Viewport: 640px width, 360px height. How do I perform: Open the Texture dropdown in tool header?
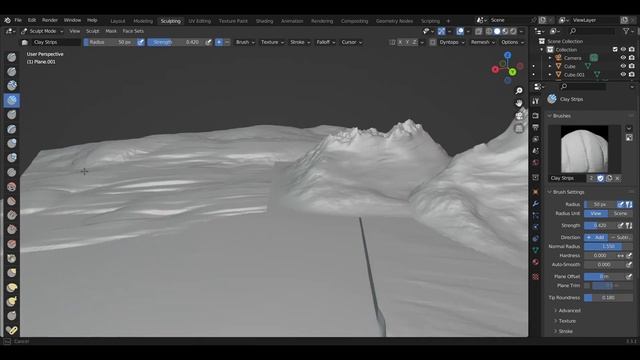click(272, 42)
